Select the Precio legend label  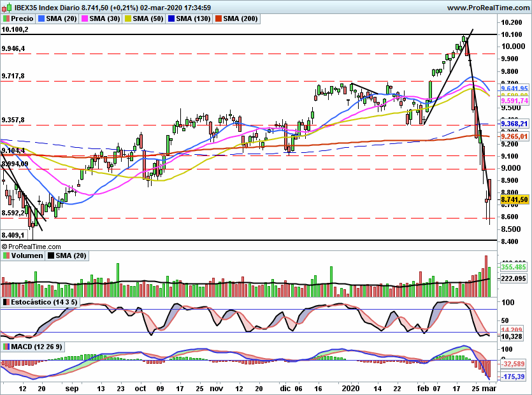tap(22, 18)
